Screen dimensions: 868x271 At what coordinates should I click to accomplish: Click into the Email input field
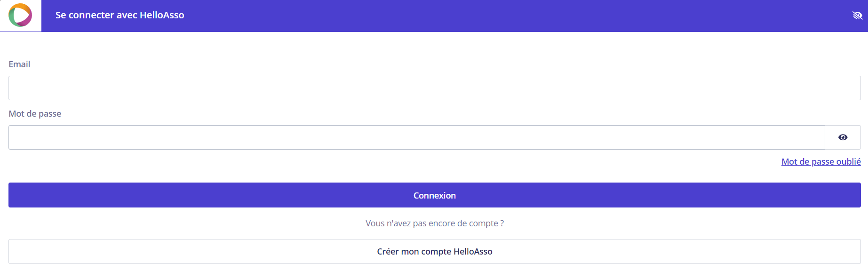click(434, 88)
